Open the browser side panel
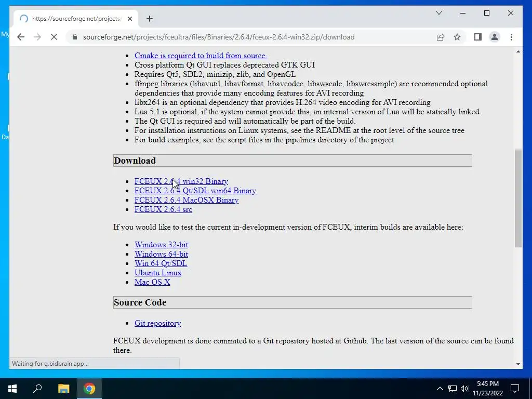 (478, 37)
